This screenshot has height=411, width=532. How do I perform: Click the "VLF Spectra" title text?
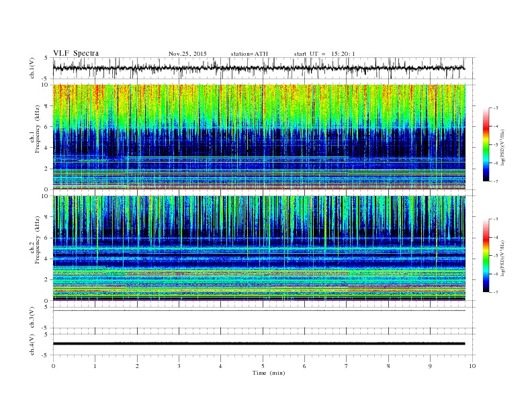(x=76, y=53)
